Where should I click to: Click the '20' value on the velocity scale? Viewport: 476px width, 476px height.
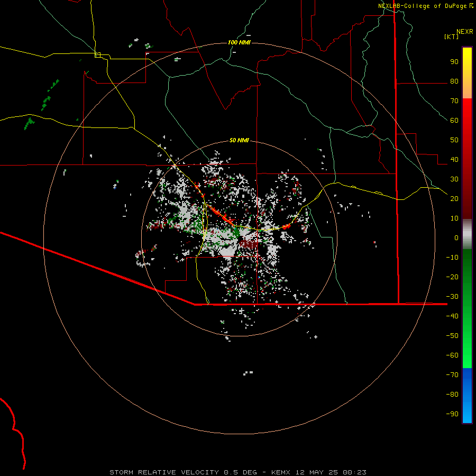[454, 199]
